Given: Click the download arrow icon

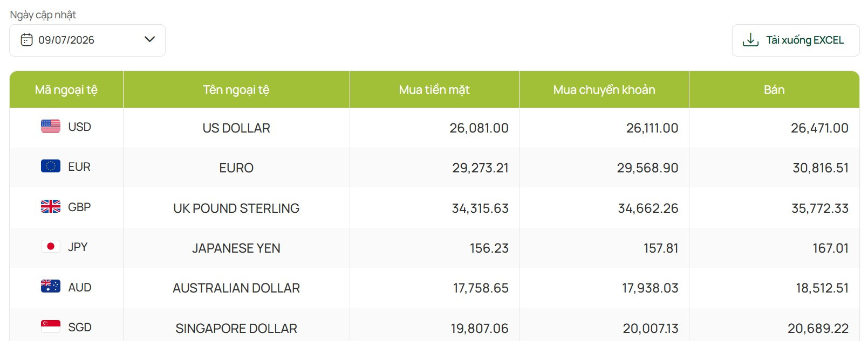Looking at the screenshot, I should point(750,40).
